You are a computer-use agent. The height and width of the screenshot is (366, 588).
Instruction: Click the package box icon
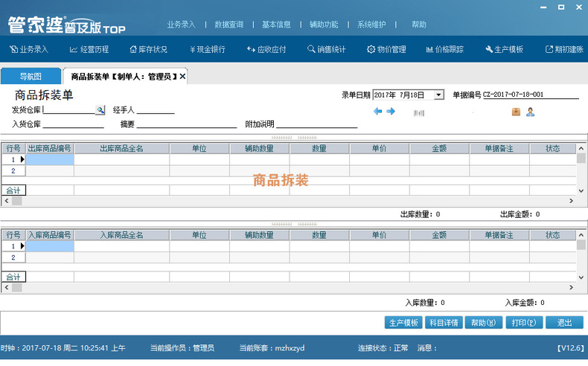click(516, 112)
